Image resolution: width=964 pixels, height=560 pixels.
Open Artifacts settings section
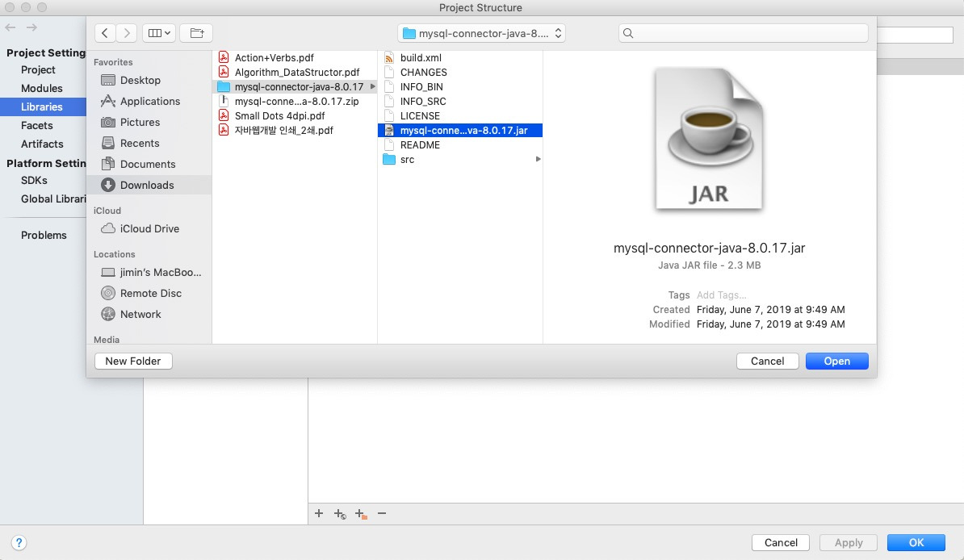click(x=42, y=144)
